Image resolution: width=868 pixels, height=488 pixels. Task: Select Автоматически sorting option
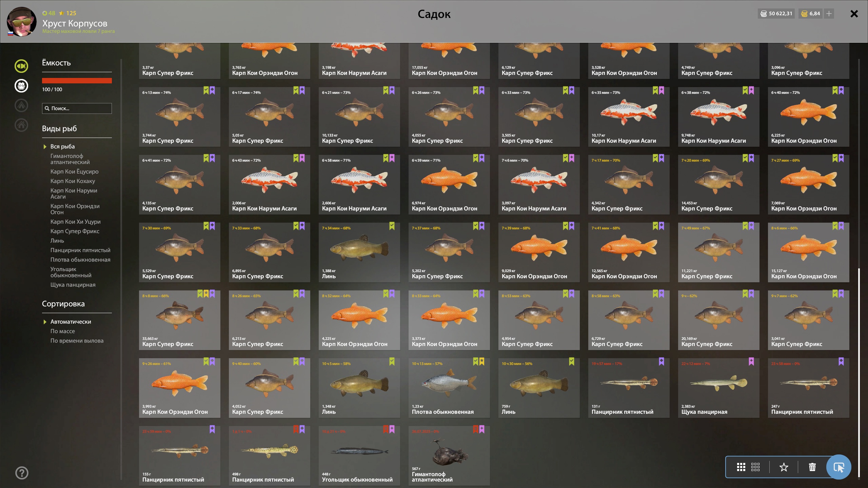(x=71, y=322)
